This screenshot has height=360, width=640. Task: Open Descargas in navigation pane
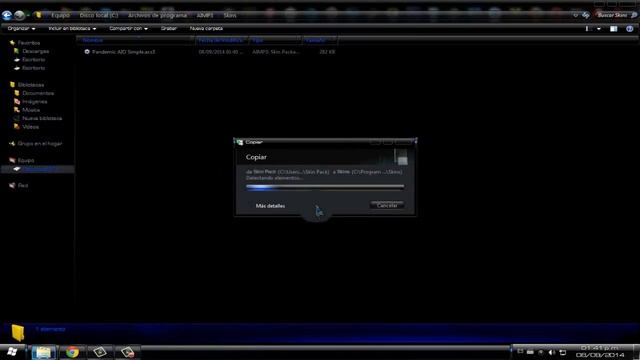[x=36, y=51]
